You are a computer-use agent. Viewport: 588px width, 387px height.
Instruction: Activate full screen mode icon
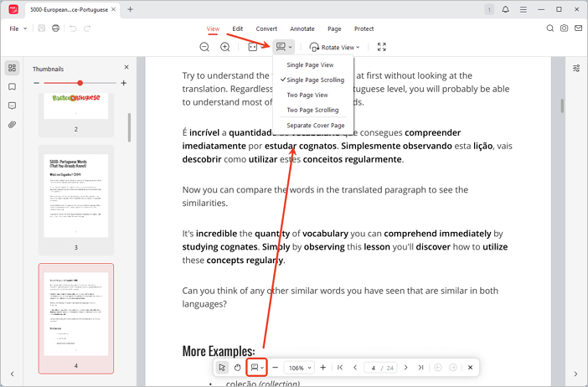pos(382,48)
